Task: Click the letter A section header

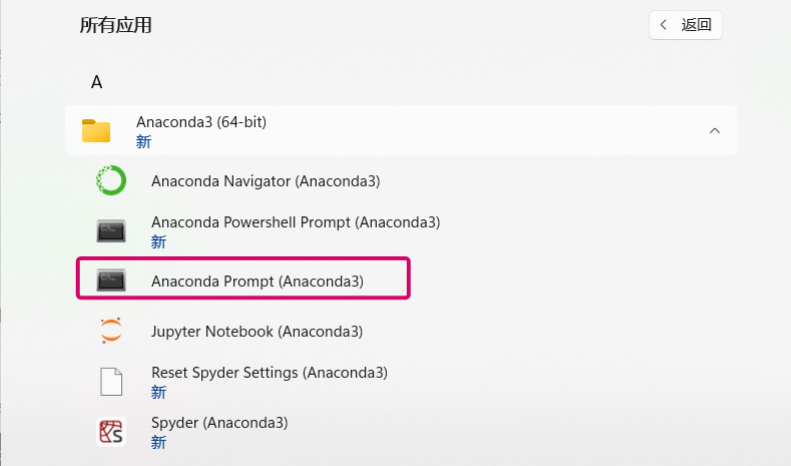Action: point(97,82)
